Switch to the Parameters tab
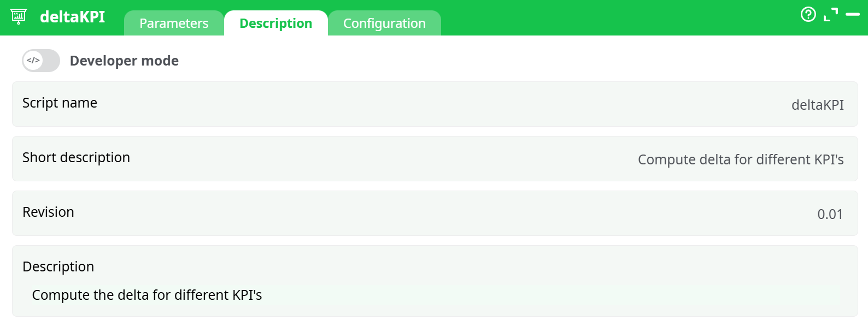 coord(174,23)
